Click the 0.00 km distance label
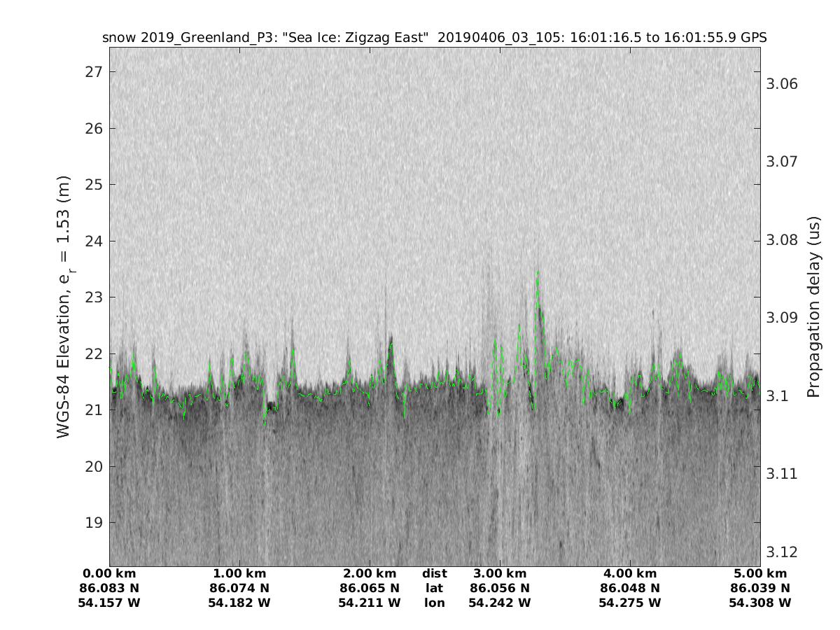 tap(110, 574)
